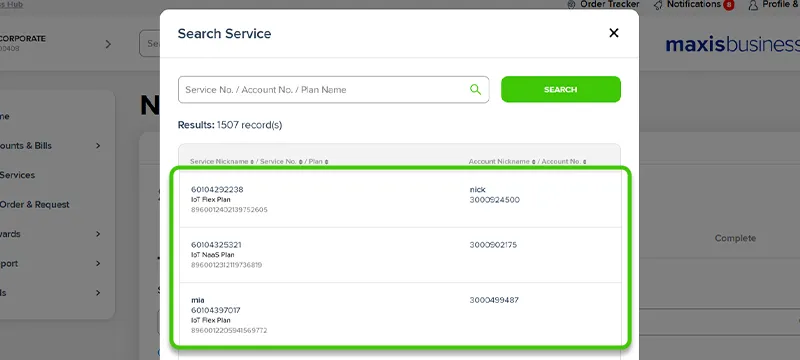This screenshot has width=800, height=360.
Task: Click the magnifier icon in search field
Action: coord(475,90)
